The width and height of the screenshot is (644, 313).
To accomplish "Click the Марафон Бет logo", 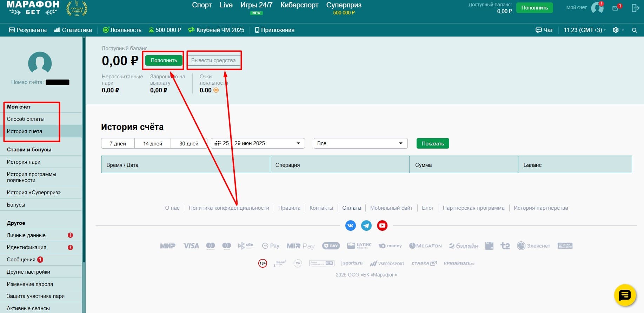I will 33,8.
